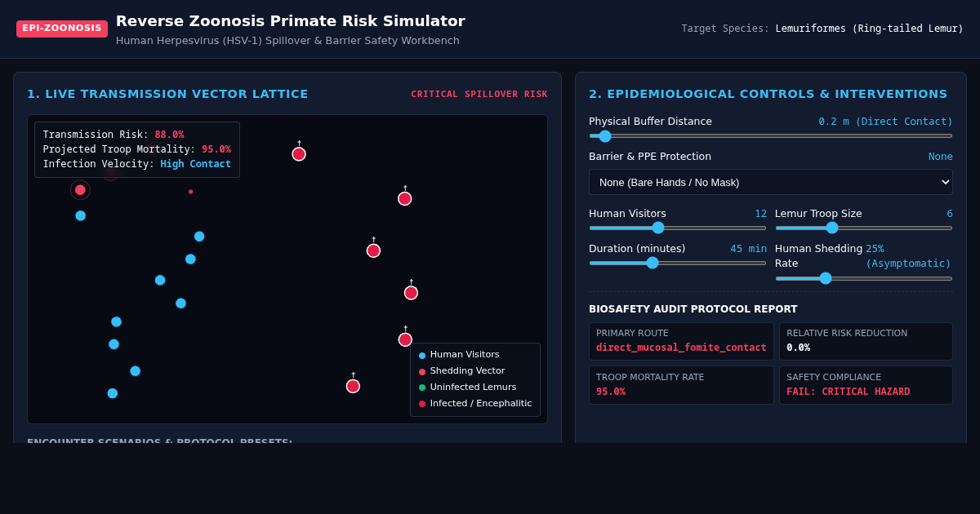Click the Primary Route direct_mucosal_fomite_contact card
This screenshot has width=980, height=514.
tap(681, 341)
